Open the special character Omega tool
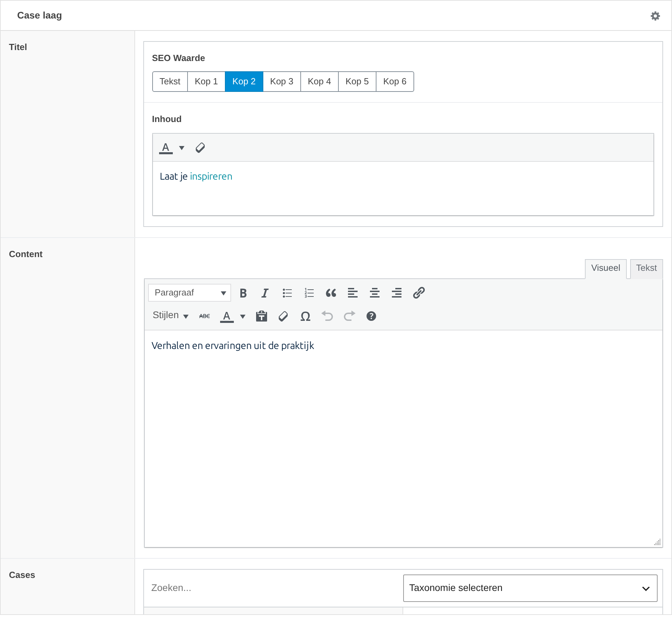Viewport: 672px width, 617px height. 305,316
